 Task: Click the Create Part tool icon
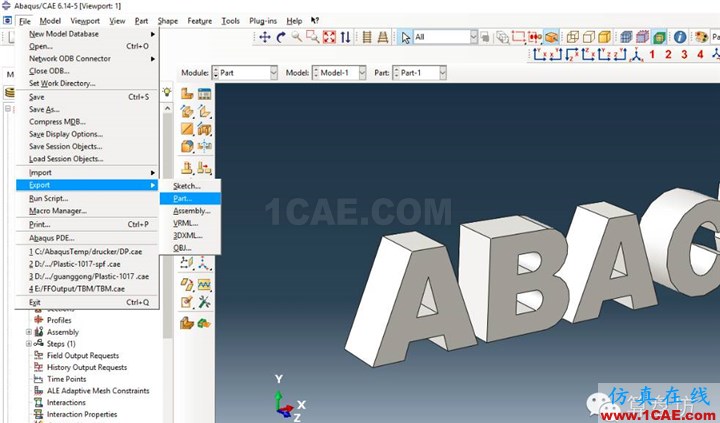click(x=187, y=93)
